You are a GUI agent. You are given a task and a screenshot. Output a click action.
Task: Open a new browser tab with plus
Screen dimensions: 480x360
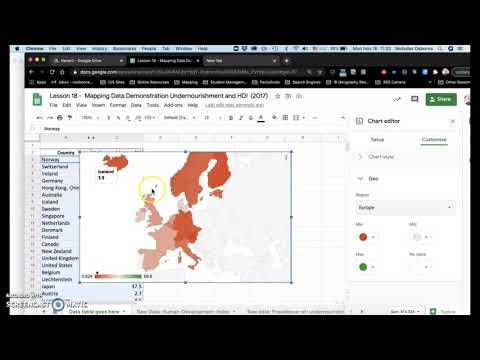point(286,61)
